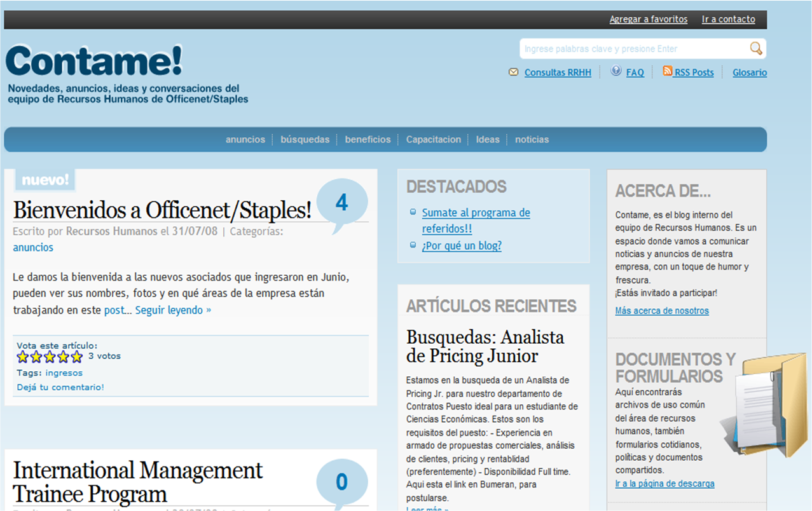Open the 0 comments bubble

[x=341, y=482]
